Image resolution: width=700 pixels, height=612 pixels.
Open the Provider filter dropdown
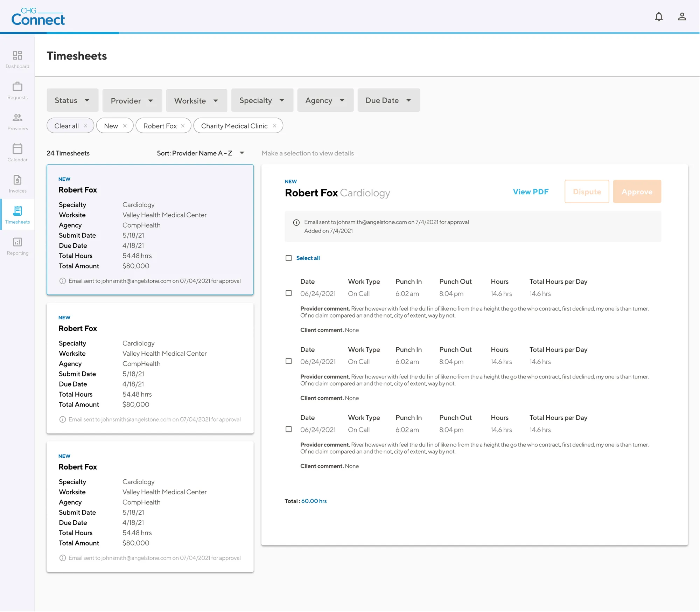pos(132,100)
